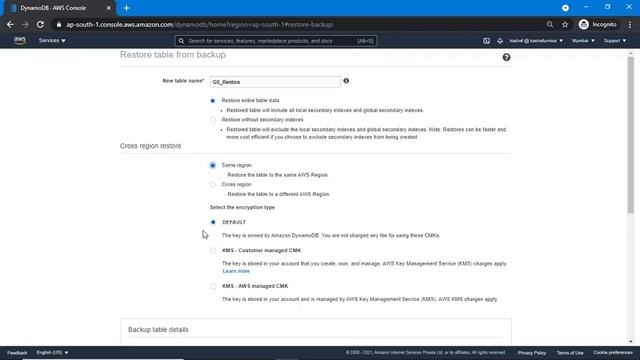
Task: Open the notifications bell icon
Action: click(500, 41)
